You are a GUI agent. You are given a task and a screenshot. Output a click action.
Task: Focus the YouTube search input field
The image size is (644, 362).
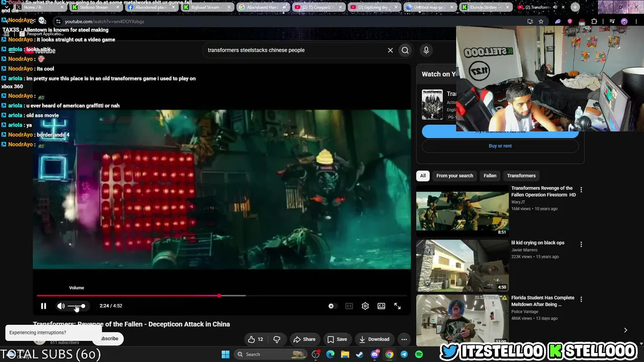point(294,50)
